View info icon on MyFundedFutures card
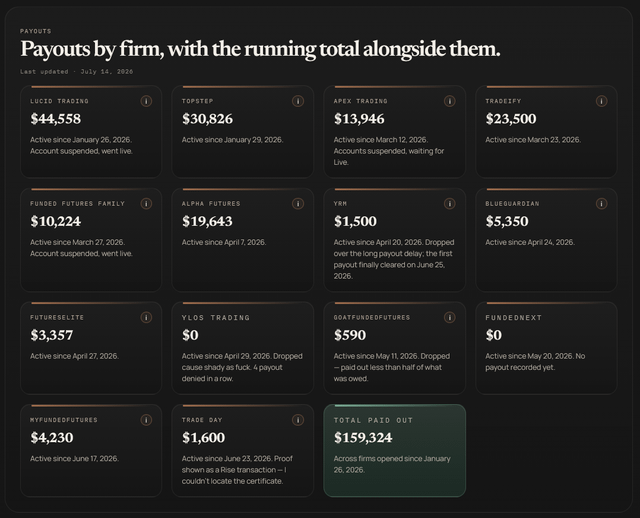Image resolution: width=640 pixels, height=518 pixels. coord(146,420)
